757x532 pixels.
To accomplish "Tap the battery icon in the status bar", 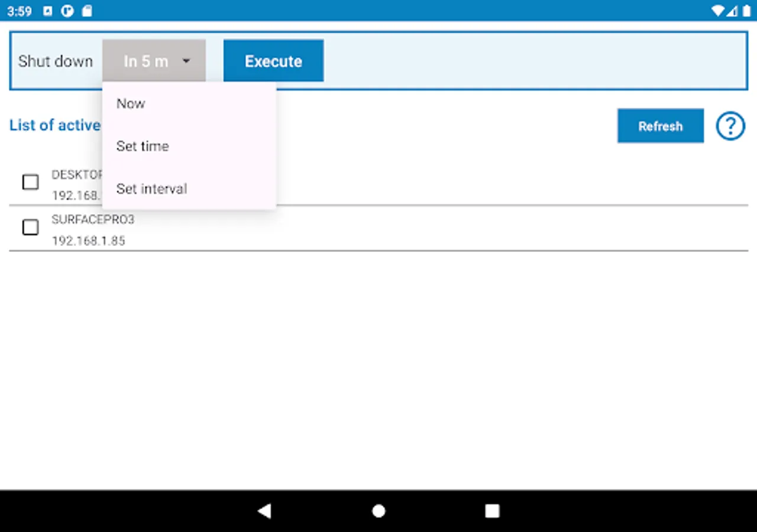I will 747,11.
